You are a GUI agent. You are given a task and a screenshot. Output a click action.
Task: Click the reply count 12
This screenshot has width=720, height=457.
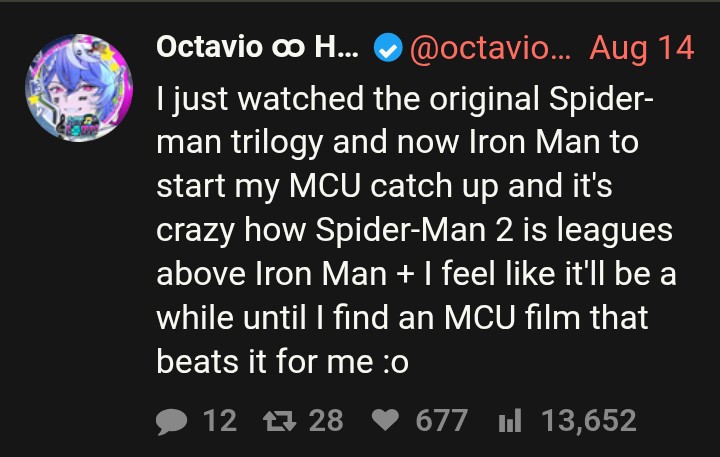pyautogui.click(x=220, y=420)
